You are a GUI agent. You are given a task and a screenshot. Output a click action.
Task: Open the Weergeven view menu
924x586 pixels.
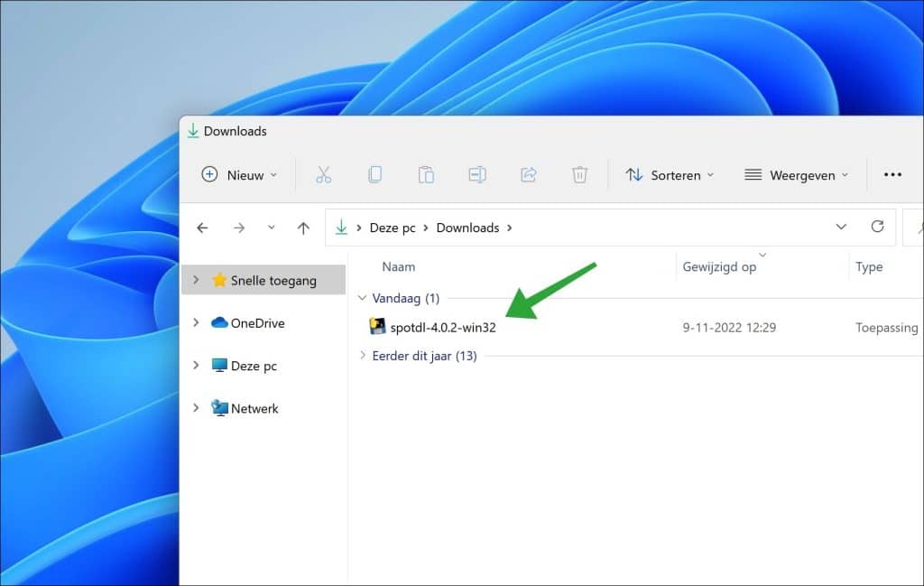[x=796, y=175]
